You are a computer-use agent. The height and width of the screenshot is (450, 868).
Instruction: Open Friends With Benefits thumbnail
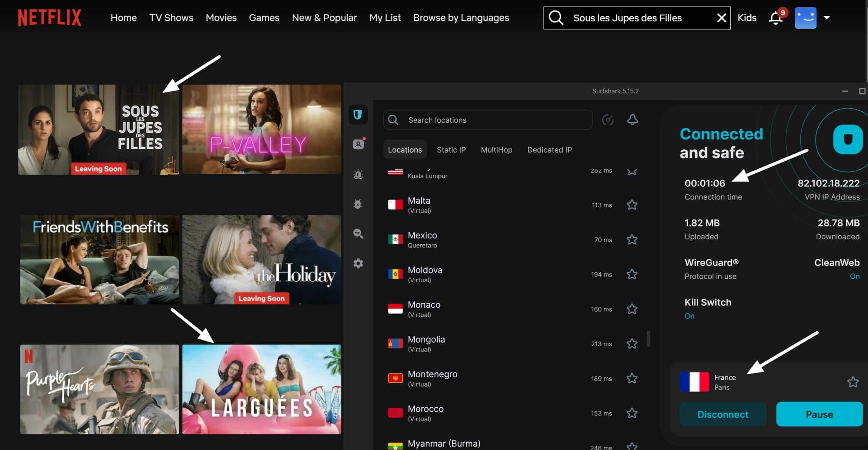[99, 260]
